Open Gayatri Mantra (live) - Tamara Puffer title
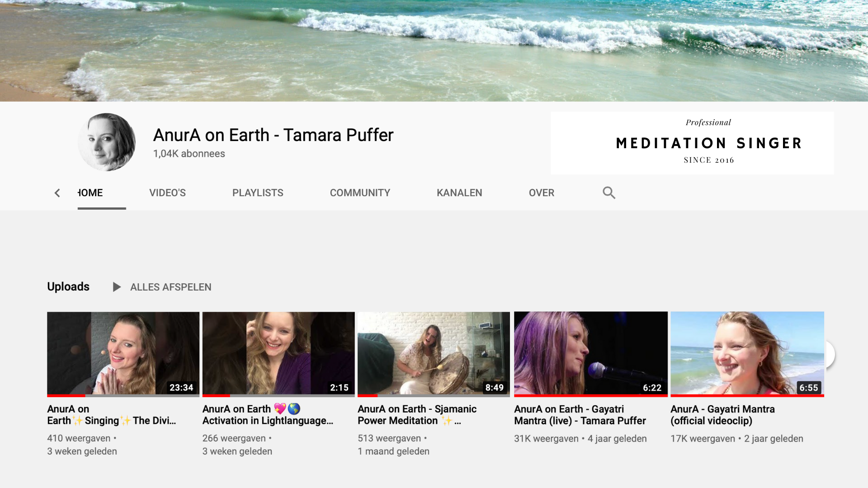868x488 pixels. click(580, 415)
